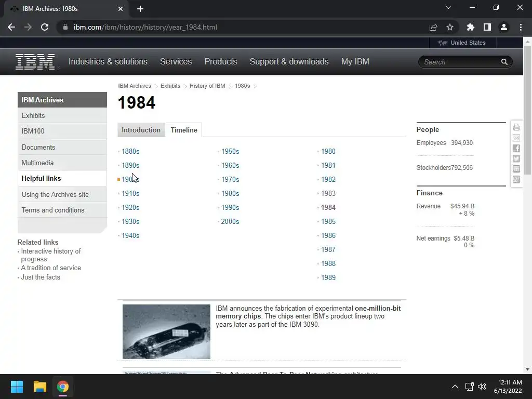The width and height of the screenshot is (532, 399).
Task: Click the email share icon
Action: [516, 138]
